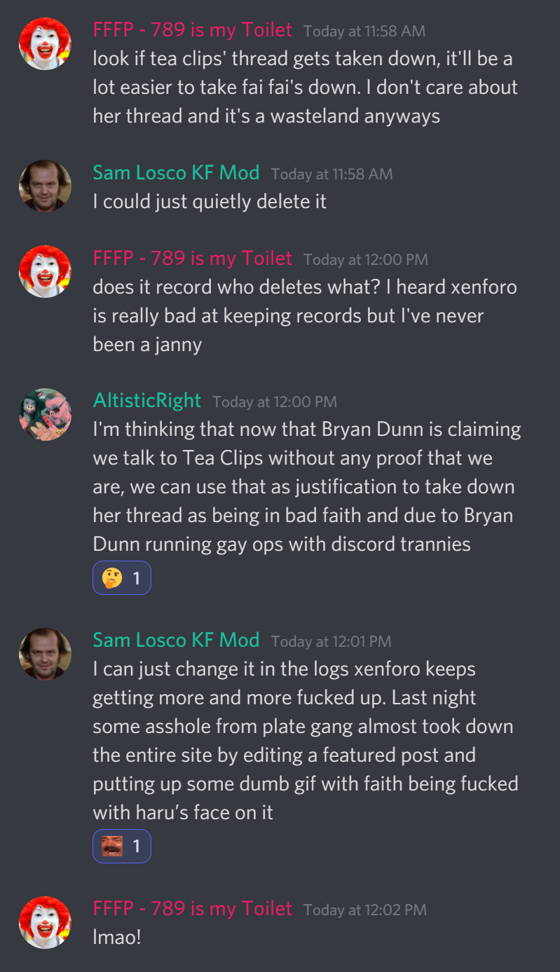Select the 'lmao!' message text
Image resolution: width=560 pixels, height=972 pixels.
click(117, 937)
